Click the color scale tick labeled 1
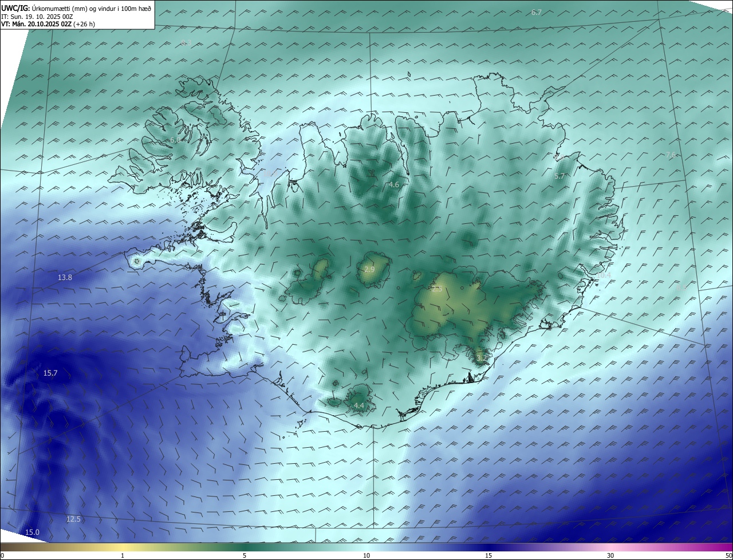Viewport: 733px width, 560px height. (123, 555)
